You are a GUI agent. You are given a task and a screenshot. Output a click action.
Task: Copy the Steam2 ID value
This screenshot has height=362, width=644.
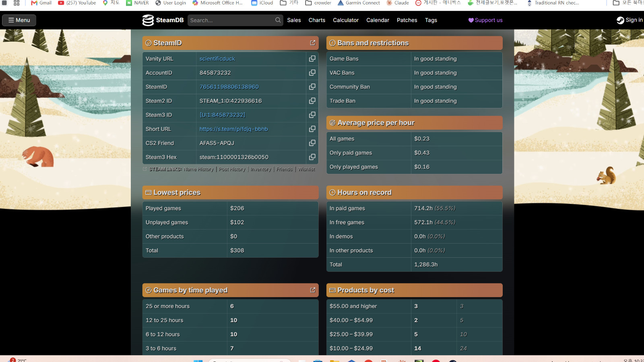pos(312,101)
